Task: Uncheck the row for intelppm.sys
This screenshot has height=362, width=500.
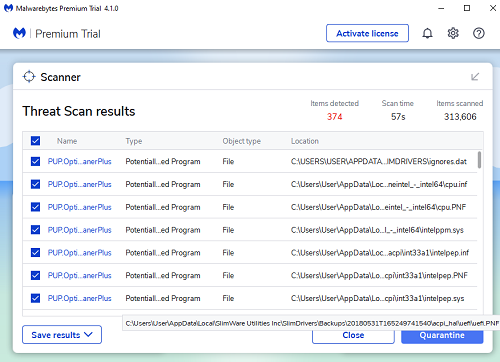Action: click(35, 230)
